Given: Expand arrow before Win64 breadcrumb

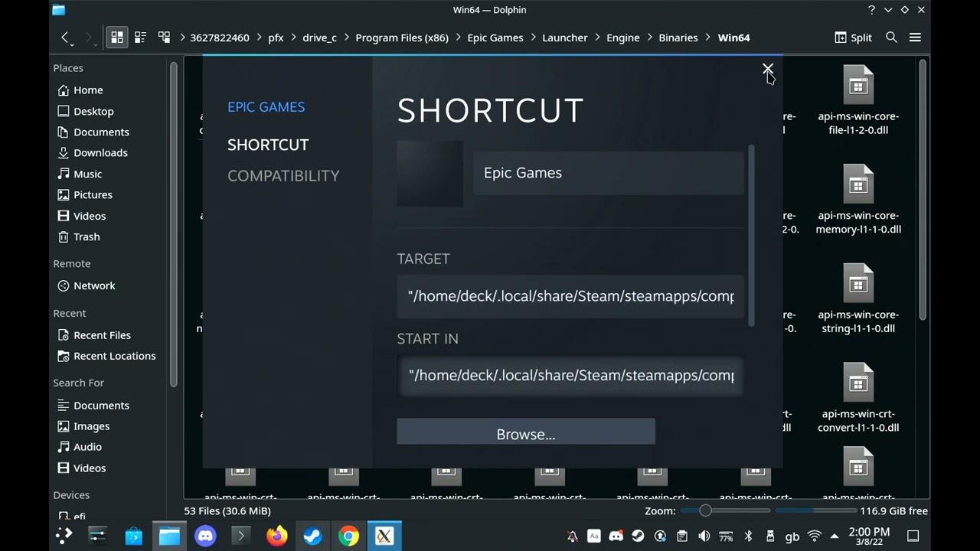Looking at the screenshot, I should click(708, 37).
